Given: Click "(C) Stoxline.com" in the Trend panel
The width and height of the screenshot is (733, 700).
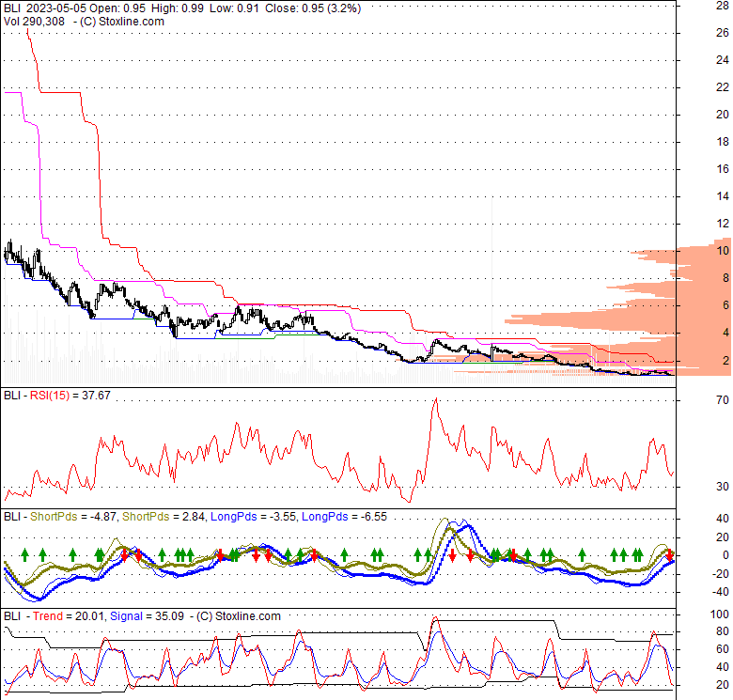Looking at the screenshot, I should 239,615.
